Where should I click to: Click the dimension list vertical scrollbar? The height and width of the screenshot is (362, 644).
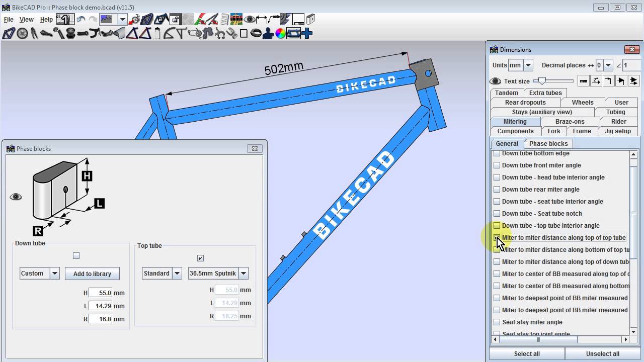coord(633,242)
